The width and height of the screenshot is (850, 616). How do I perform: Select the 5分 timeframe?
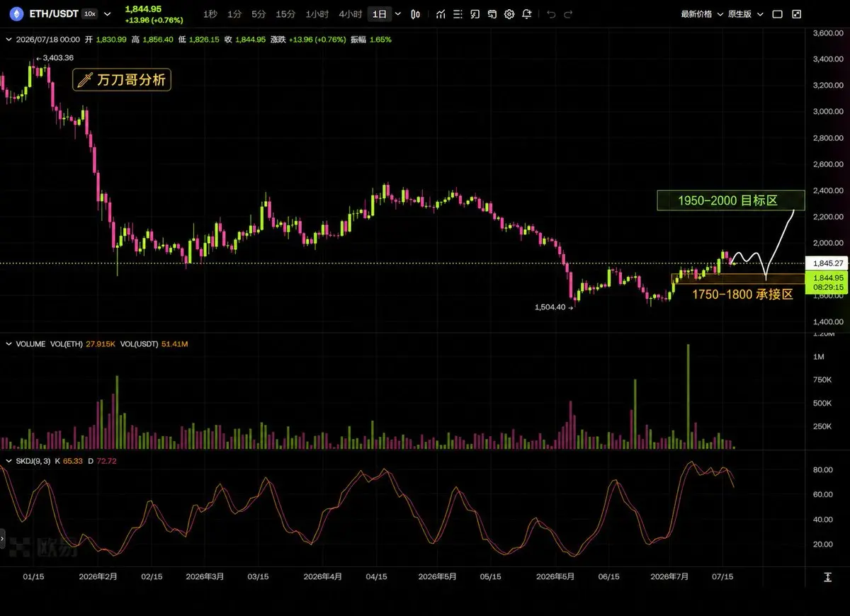coord(259,14)
